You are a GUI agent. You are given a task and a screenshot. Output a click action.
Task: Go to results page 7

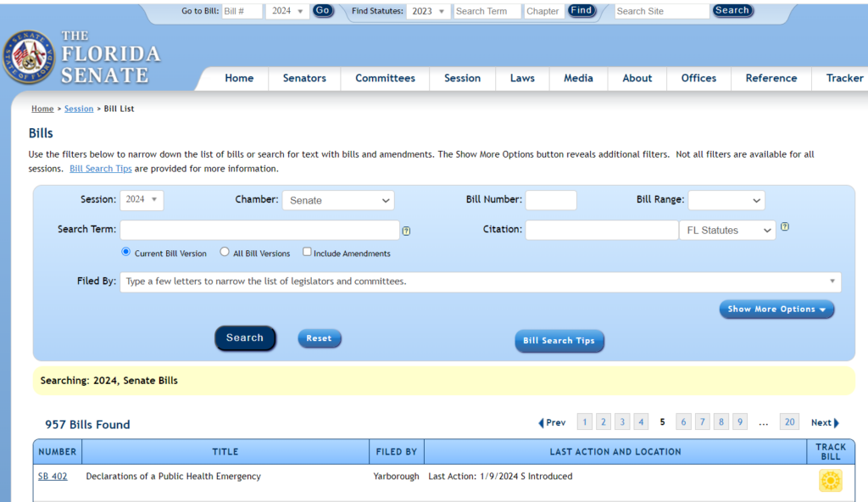click(x=703, y=422)
